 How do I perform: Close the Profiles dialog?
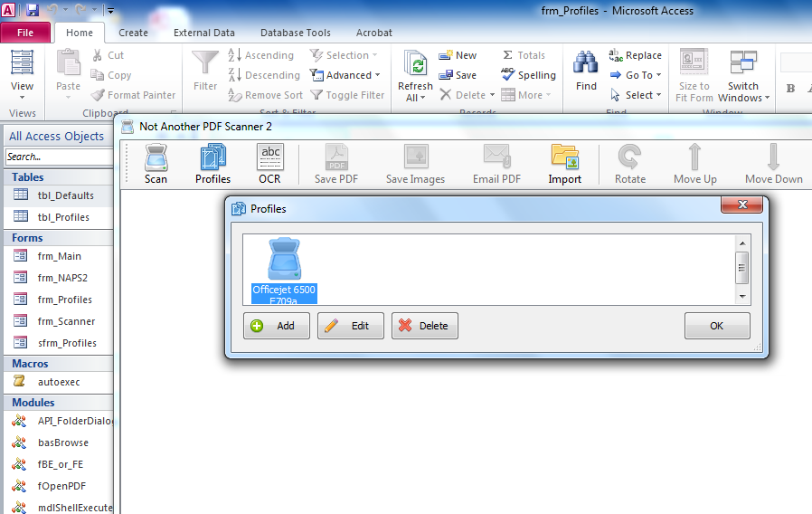[x=741, y=205]
